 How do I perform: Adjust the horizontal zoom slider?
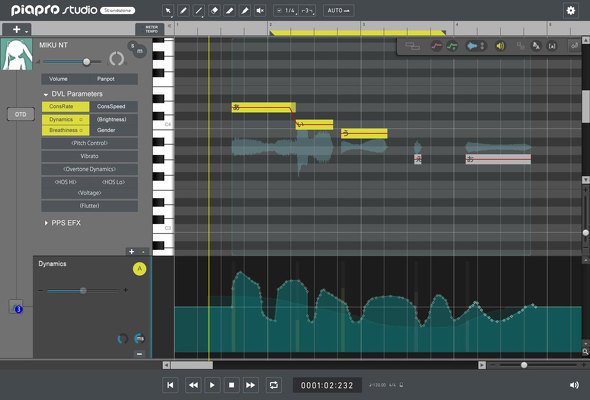click(524, 365)
